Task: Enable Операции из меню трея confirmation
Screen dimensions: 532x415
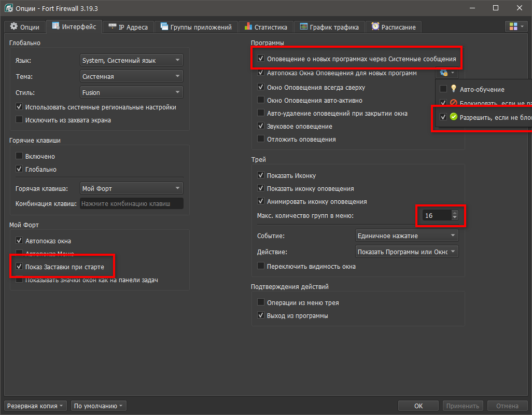Action: pyautogui.click(x=298, y=302)
